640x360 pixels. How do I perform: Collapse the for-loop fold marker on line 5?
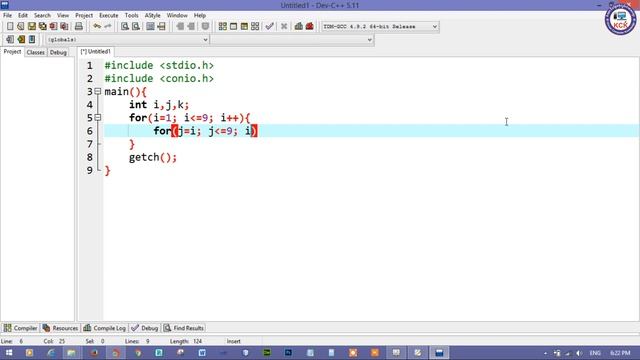point(98,118)
